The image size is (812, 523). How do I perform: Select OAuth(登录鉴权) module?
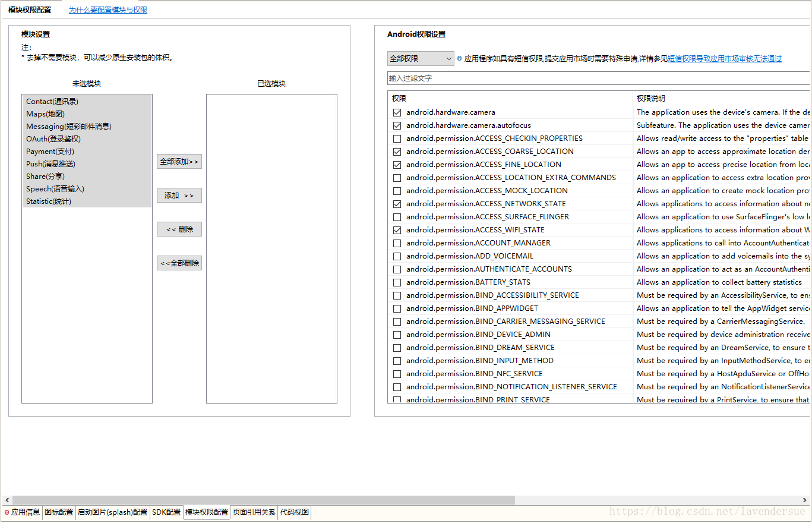click(87, 139)
